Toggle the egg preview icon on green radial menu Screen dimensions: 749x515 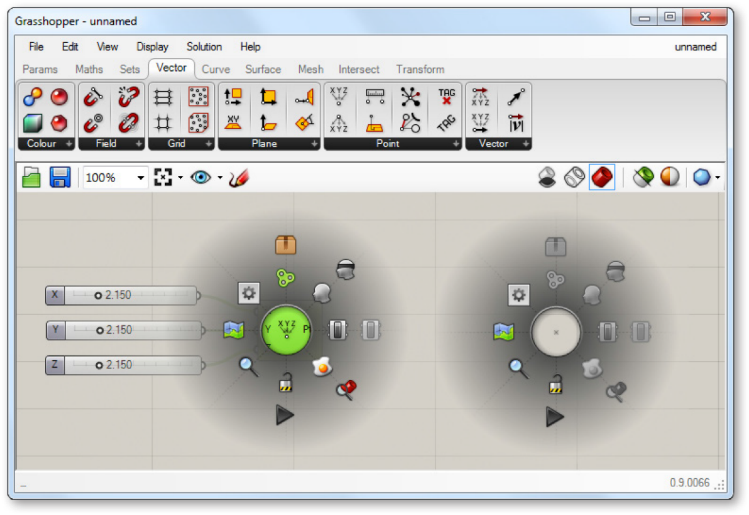tap(322, 367)
